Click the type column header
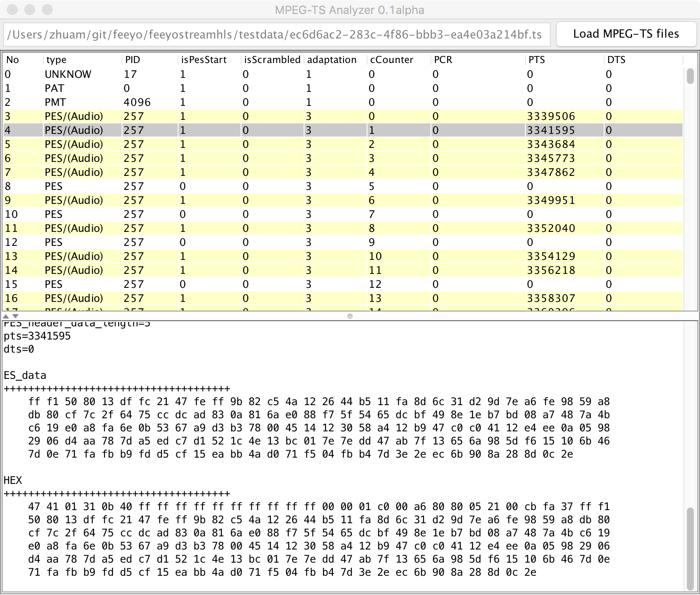 coord(82,60)
